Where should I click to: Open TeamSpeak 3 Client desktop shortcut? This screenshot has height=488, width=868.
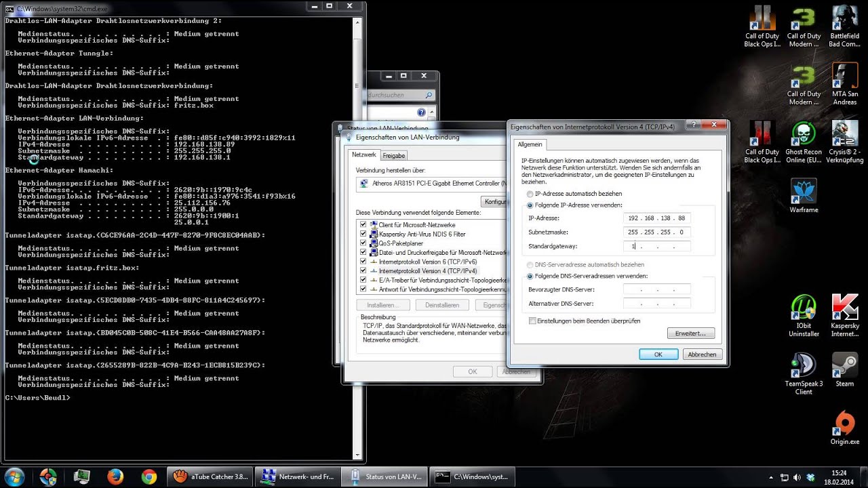click(x=804, y=374)
